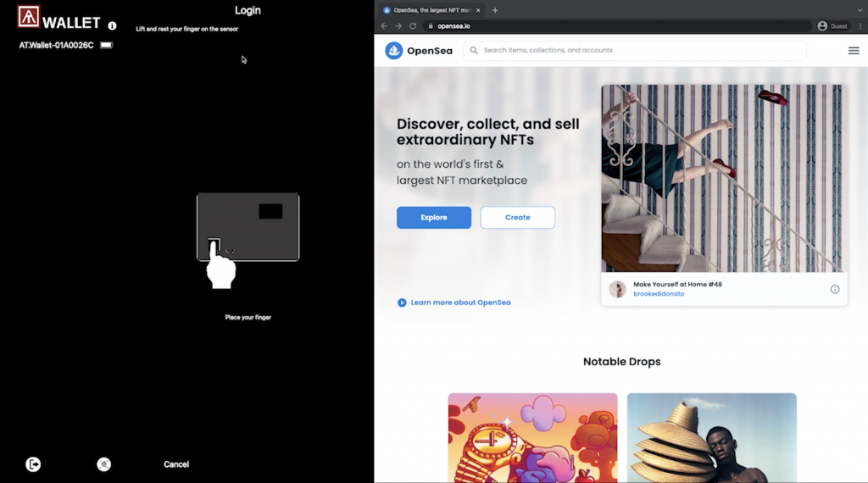Viewport: 868px width, 483px height.
Task: Click the Explore button
Action: (x=433, y=218)
